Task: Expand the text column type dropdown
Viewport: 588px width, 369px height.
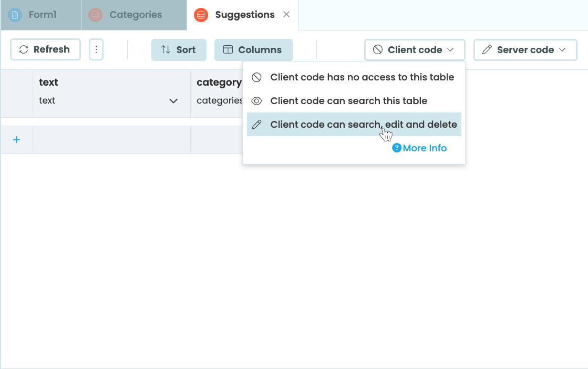Action: pyautogui.click(x=173, y=100)
